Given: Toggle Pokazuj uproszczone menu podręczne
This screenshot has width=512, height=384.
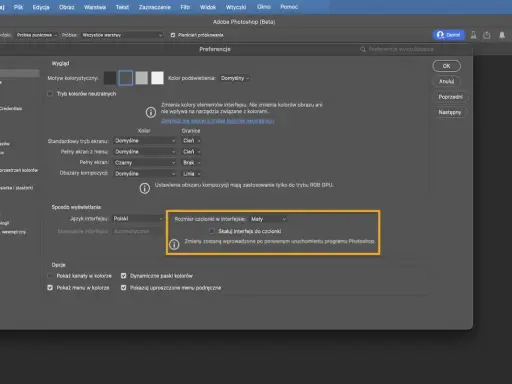Looking at the screenshot, I should click(124, 287).
